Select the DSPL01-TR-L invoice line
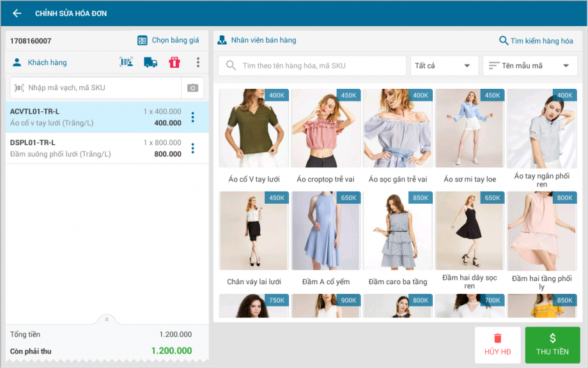 coord(107,148)
